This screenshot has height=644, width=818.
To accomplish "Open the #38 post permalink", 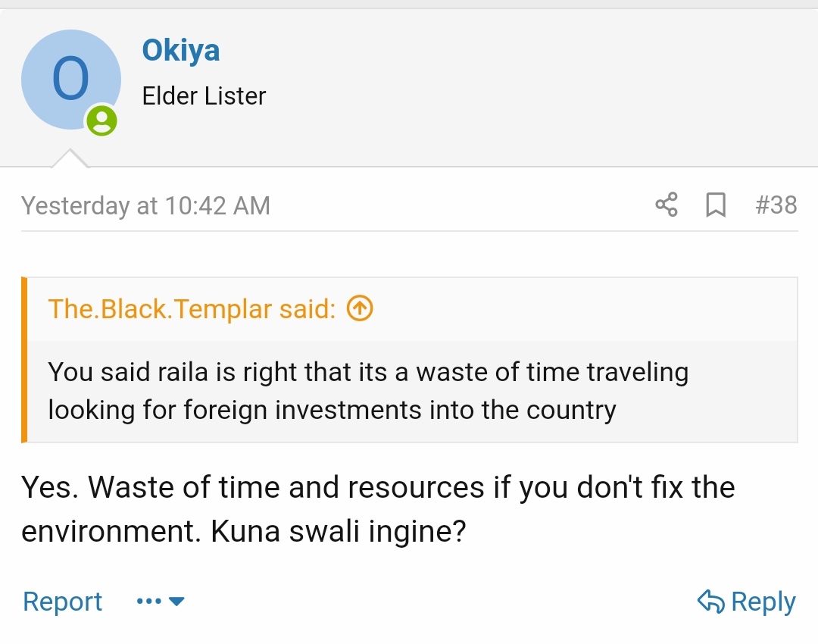I will (x=776, y=205).
